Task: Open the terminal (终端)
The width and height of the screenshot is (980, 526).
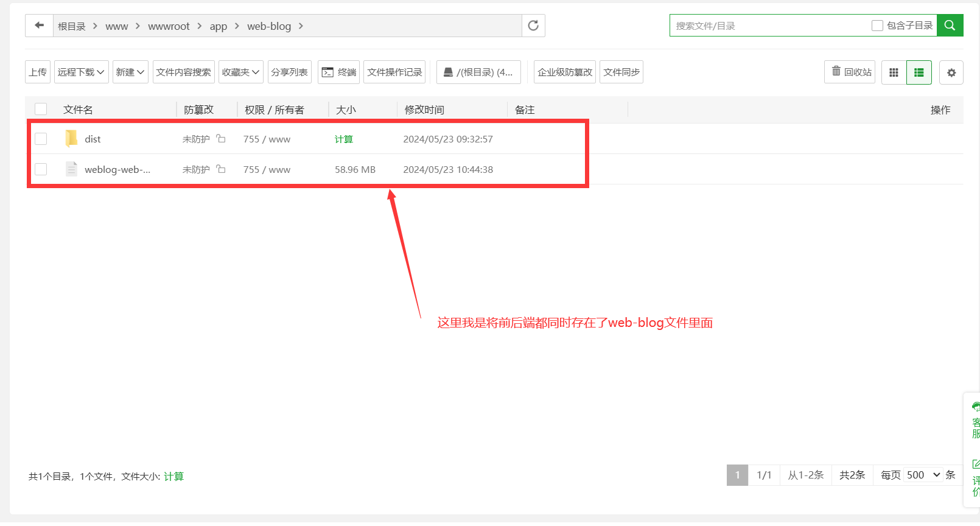Action: point(338,72)
